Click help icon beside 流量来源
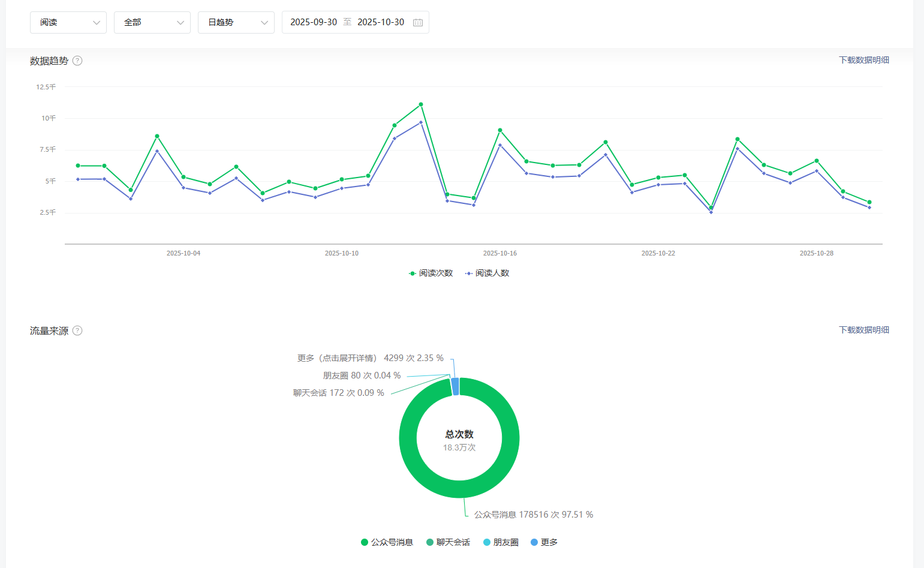This screenshot has width=924, height=568. point(77,330)
